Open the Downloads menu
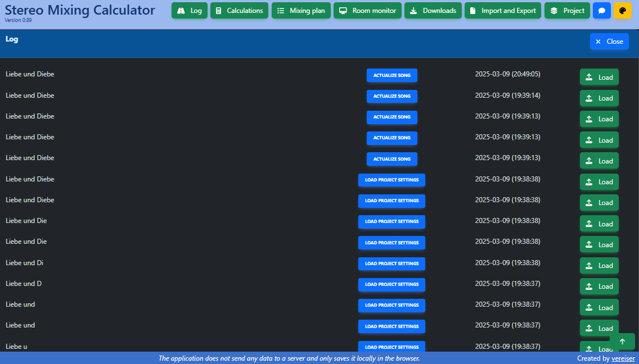Screen dimensions: 639x364 [x=433, y=11]
